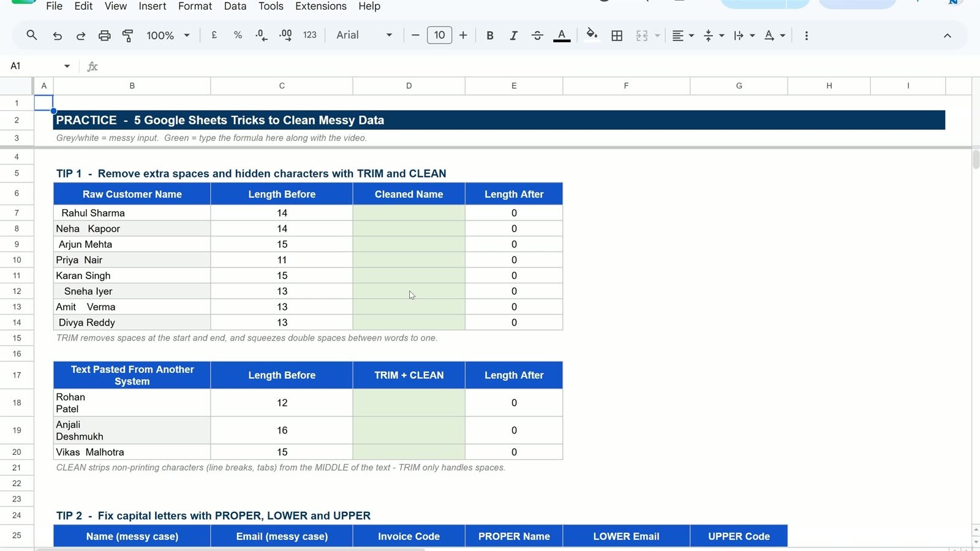
Task: Expand the merge cells dropdown arrow
Action: click(657, 36)
